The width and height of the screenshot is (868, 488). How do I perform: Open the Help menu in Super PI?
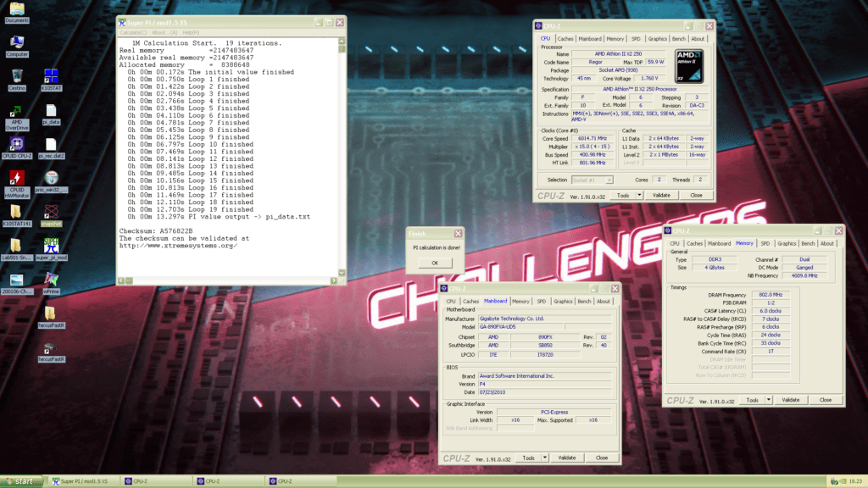pos(191,33)
